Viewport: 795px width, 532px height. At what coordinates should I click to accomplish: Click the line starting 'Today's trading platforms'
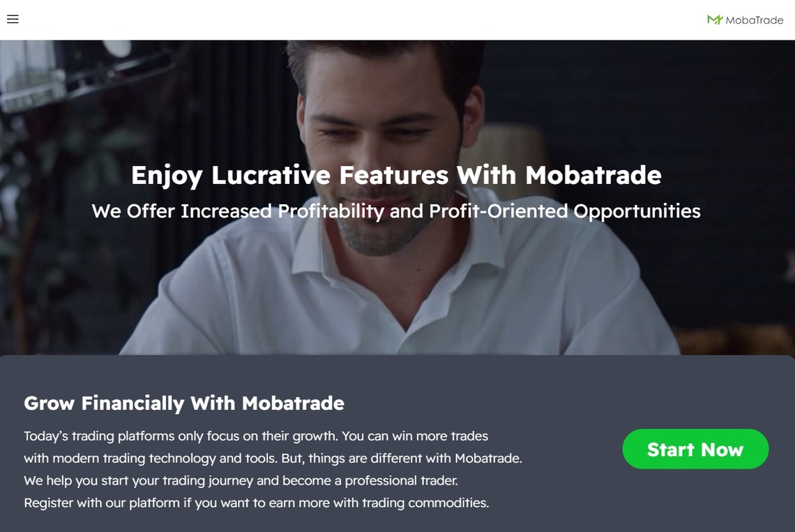coord(256,436)
